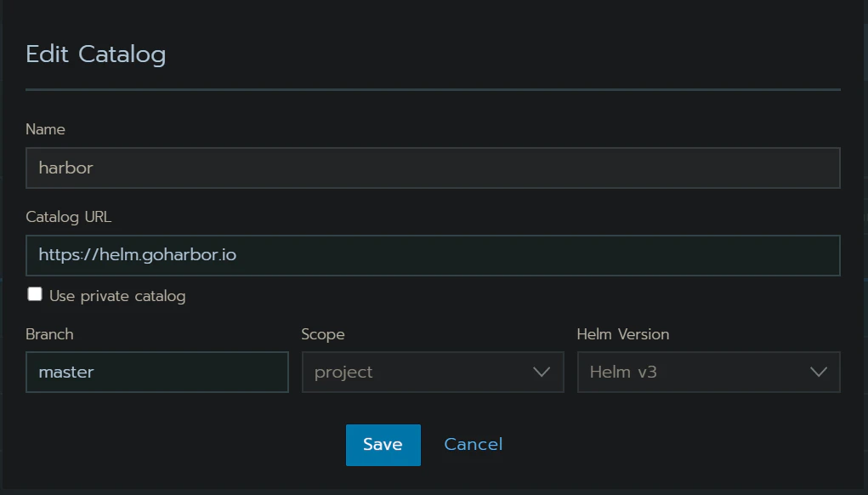Click the Edit Catalog heading
868x495 pixels.
(x=96, y=54)
